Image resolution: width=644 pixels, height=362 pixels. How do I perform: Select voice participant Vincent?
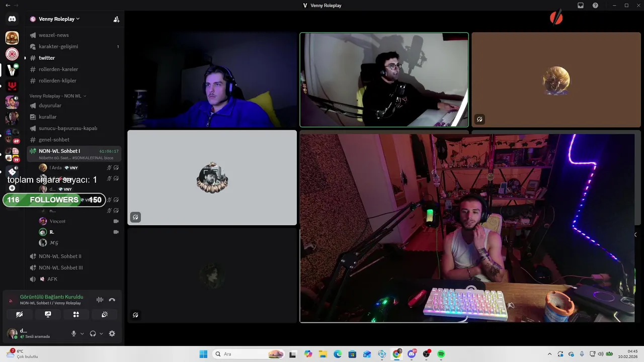[79, 221]
